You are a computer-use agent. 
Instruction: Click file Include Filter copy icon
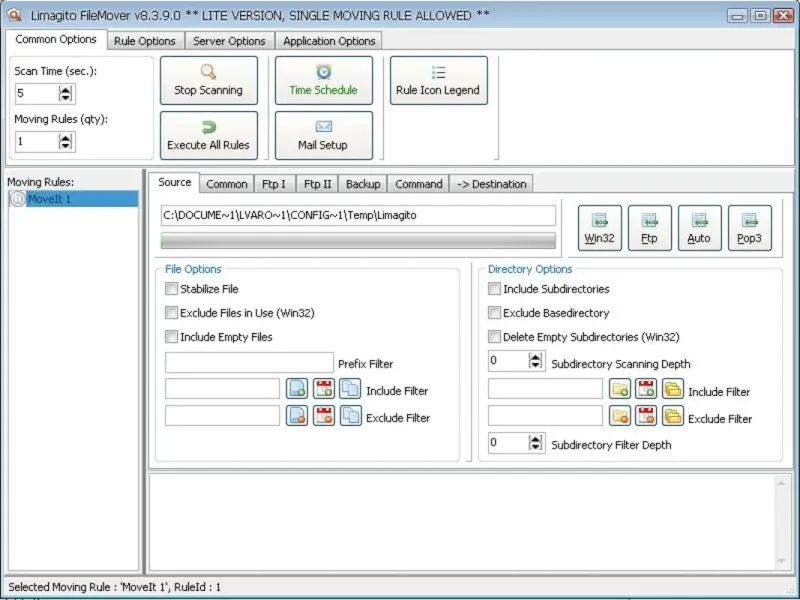(x=351, y=389)
